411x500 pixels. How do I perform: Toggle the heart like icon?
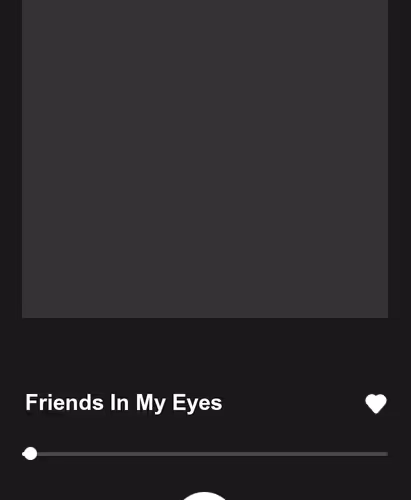pos(376,404)
